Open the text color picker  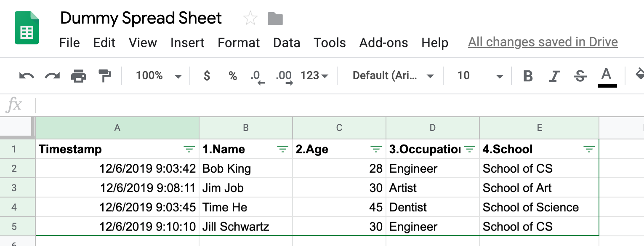607,76
